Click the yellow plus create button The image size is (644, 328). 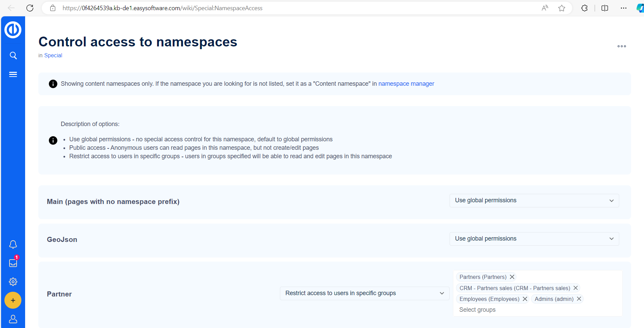click(13, 301)
